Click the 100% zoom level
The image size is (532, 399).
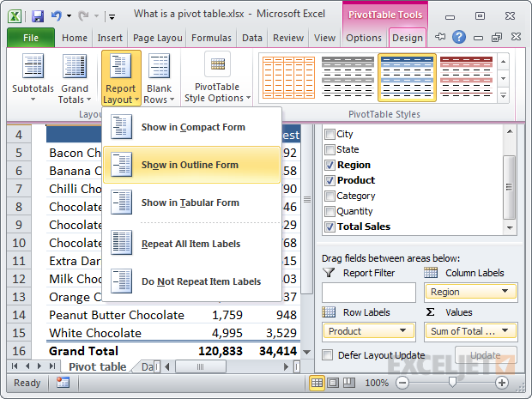coord(377,383)
